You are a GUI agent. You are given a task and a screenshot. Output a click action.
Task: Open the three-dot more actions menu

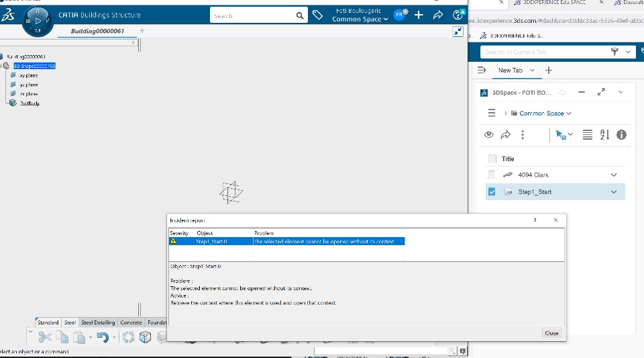coord(523,134)
